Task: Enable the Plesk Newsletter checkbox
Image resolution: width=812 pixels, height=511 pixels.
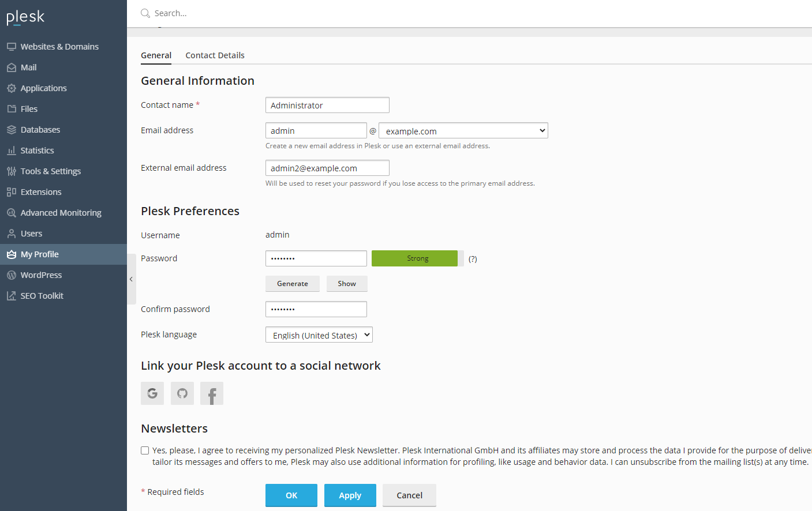Action: 145,450
